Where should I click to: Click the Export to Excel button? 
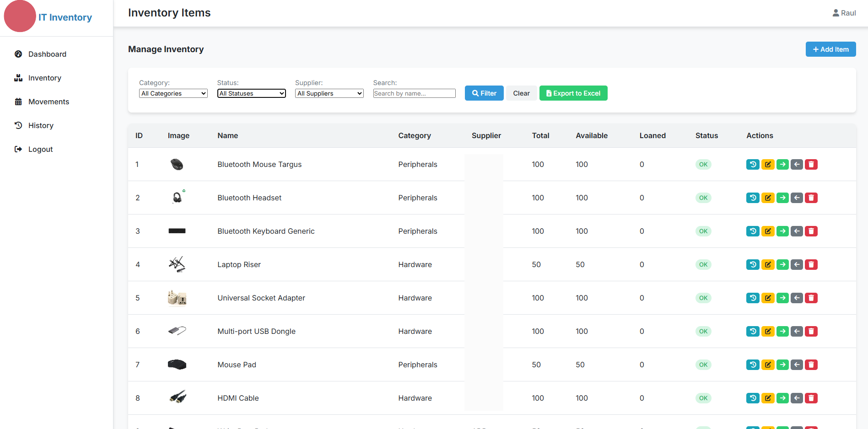(x=573, y=93)
